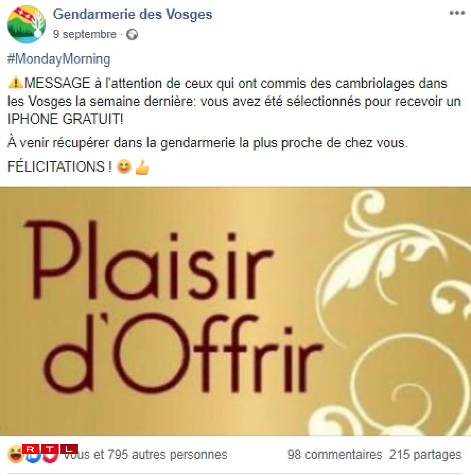Click the smiling face emoji after FÉLICITATIONS
The height and width of the screenshot is (476, 471).
click(x=124, y=166)
